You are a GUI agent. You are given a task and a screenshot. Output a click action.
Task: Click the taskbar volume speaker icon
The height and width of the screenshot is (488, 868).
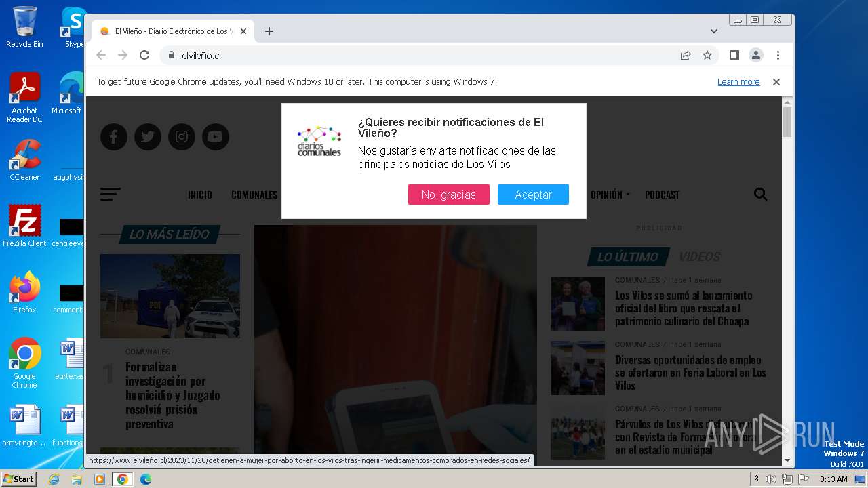click(x=771, y=479)
